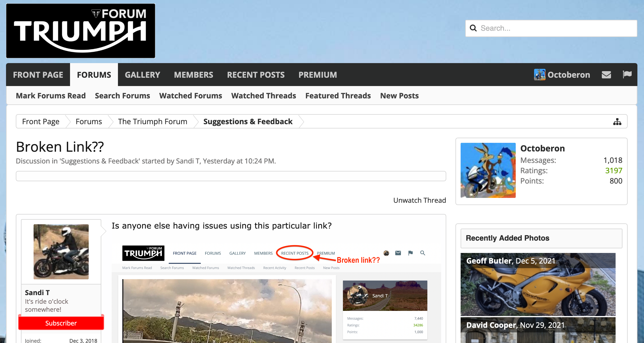The height and width of the screenshot is (343, 644).
Task: Click the Triumph Forum logo
Action: [x=81, y=31]
